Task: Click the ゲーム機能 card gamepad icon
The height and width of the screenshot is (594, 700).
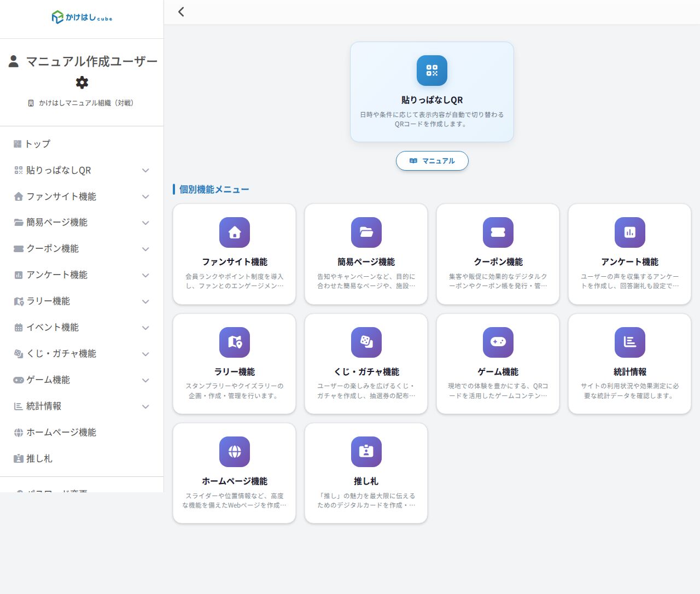Action: [498, 342]
